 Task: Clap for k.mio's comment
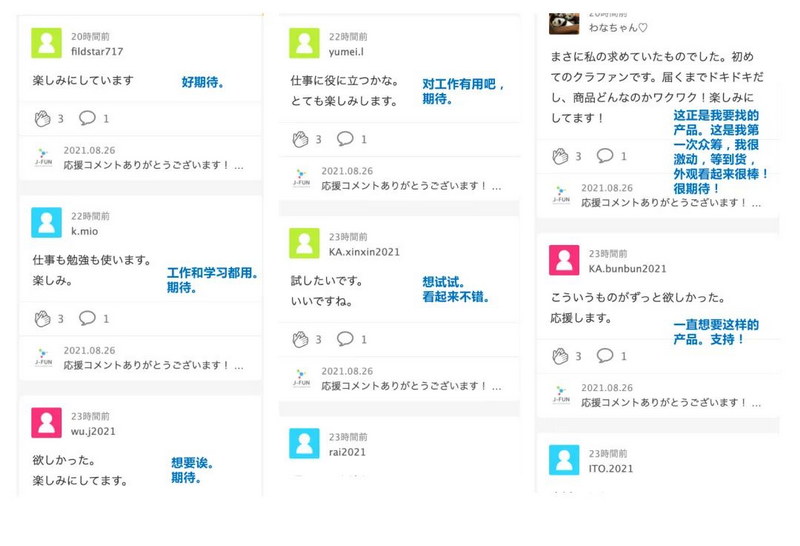click(42, 318)
